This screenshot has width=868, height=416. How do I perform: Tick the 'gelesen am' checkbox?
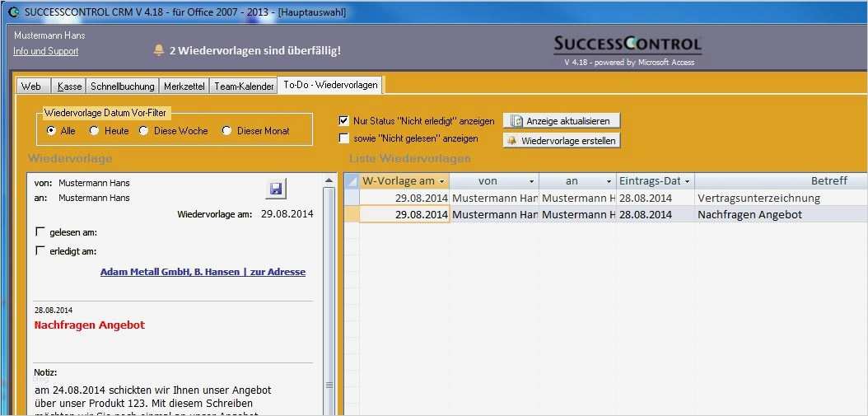40,231
